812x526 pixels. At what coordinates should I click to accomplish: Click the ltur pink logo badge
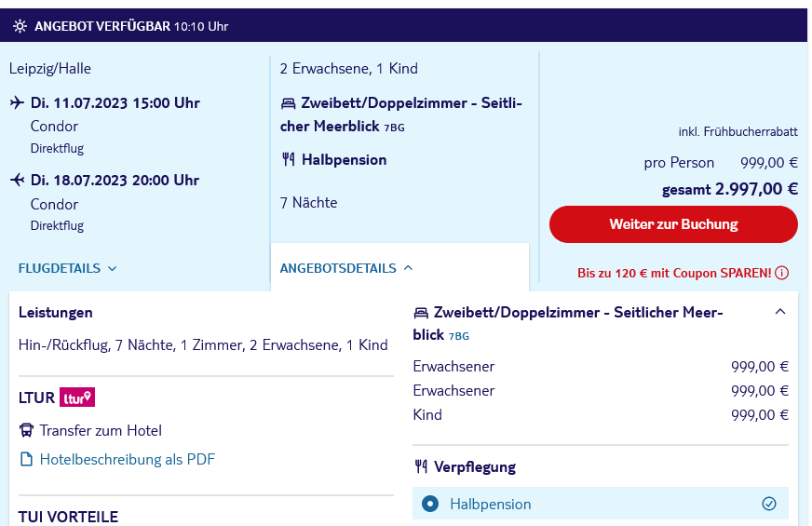pyautogui.click(x=77, y=398)
